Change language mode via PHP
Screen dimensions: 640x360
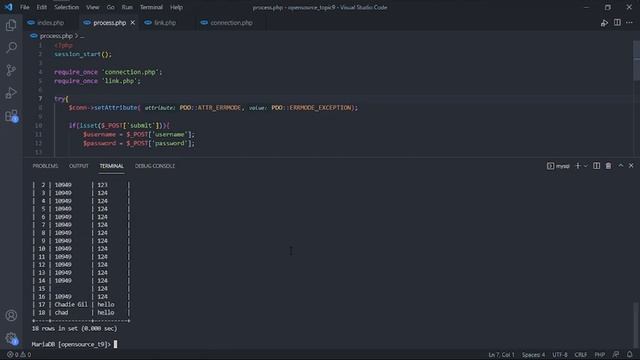click(x=600, y=355)
